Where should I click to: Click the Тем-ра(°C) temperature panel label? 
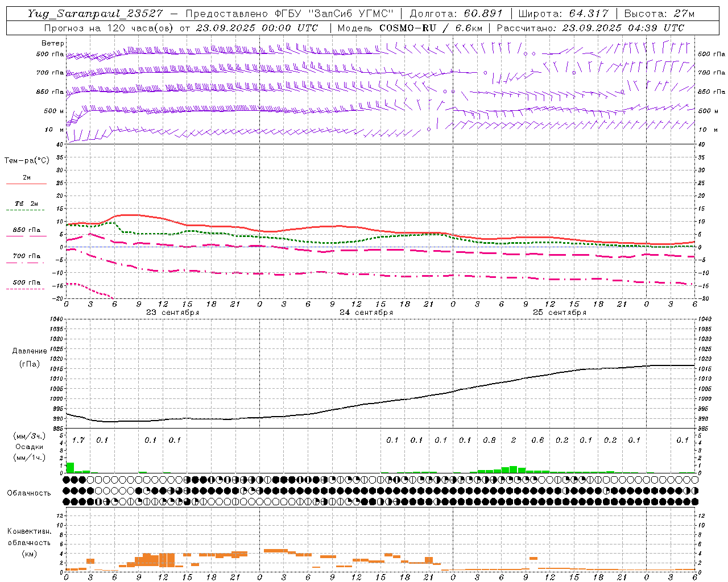click(x=27, y=161)
